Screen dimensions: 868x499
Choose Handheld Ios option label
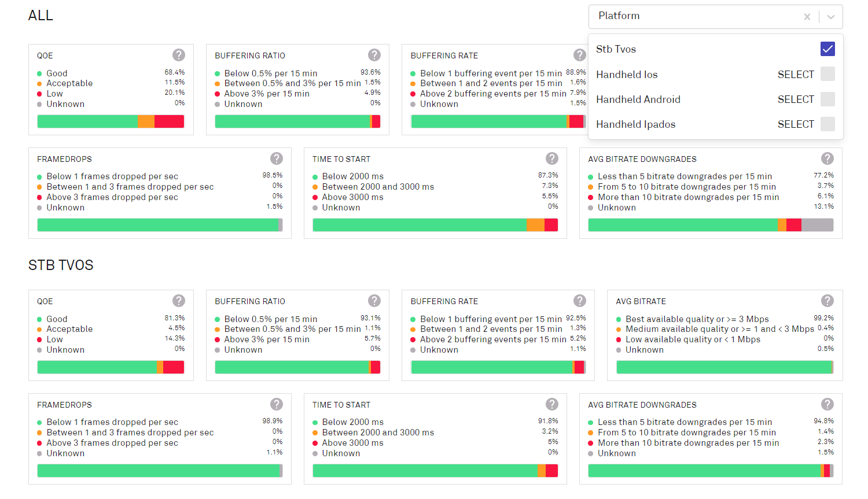(x=627, y=75)
